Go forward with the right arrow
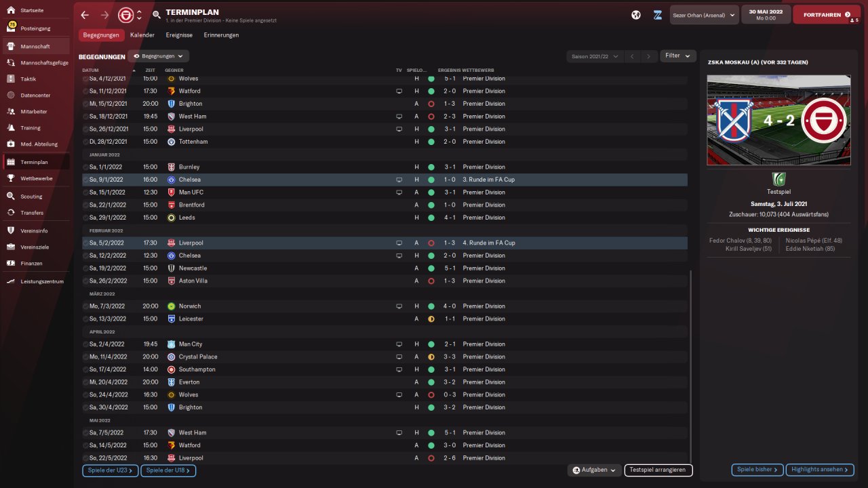 [x=104, y=15]
